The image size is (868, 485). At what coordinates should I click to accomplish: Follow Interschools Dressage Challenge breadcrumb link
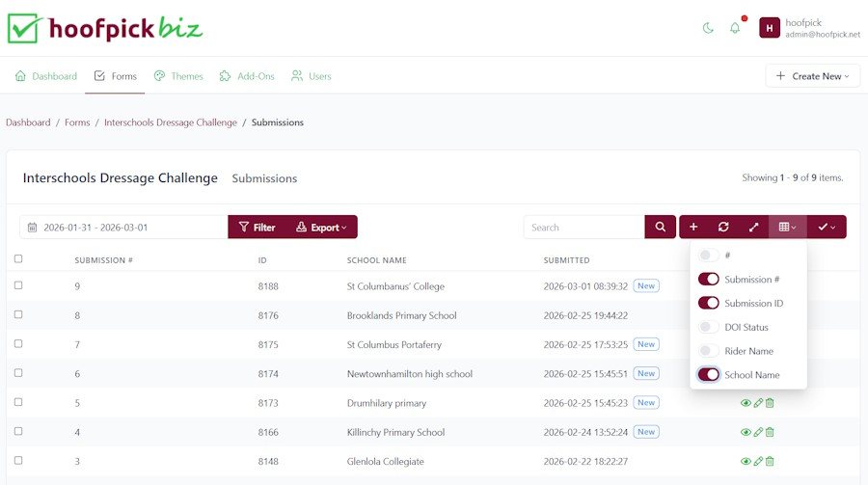coord(171,122)
